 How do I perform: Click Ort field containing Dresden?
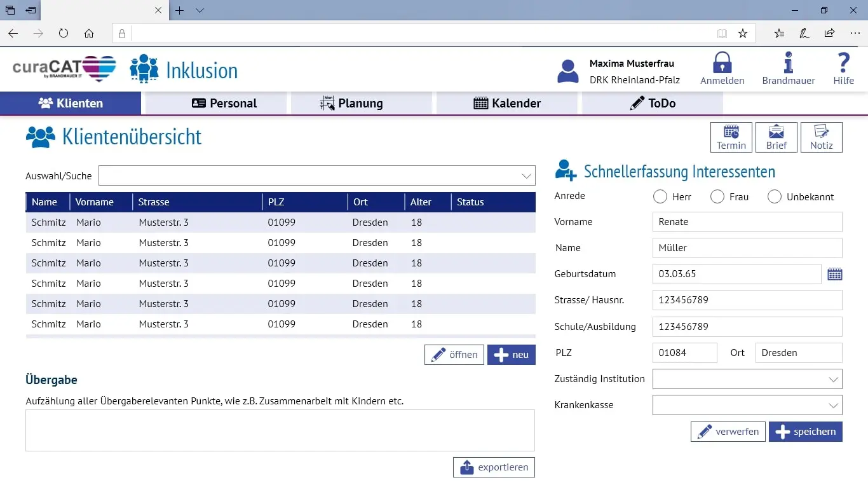coord(799,353)
